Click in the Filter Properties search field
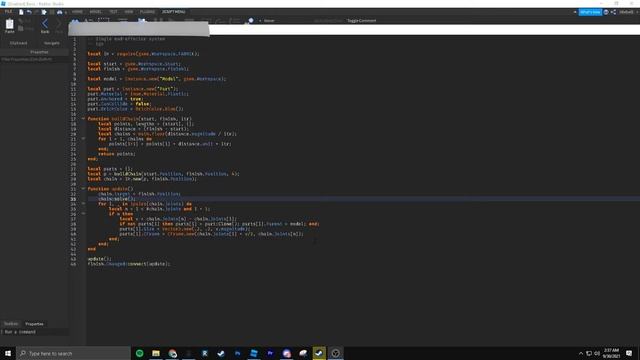 pyautogui.click(x=34, y=59)
